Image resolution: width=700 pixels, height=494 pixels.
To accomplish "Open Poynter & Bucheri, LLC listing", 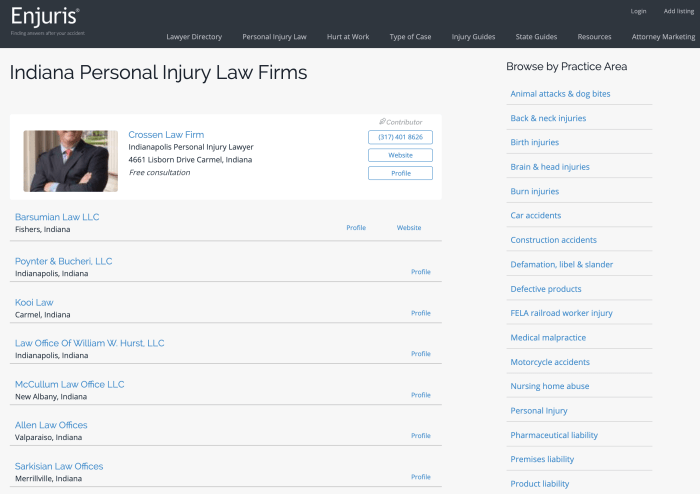I will pyautogui.click(x=63, y=261).
